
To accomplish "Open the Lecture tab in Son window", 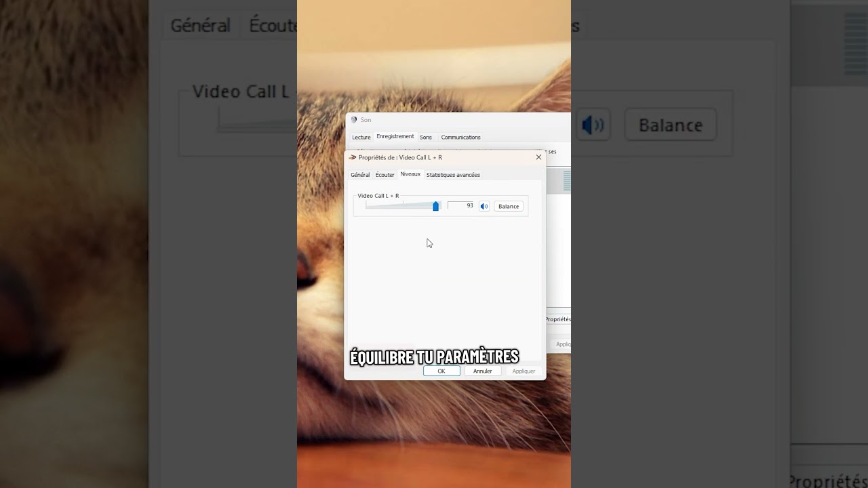I will pyautogui.click(x=361, y=137).
